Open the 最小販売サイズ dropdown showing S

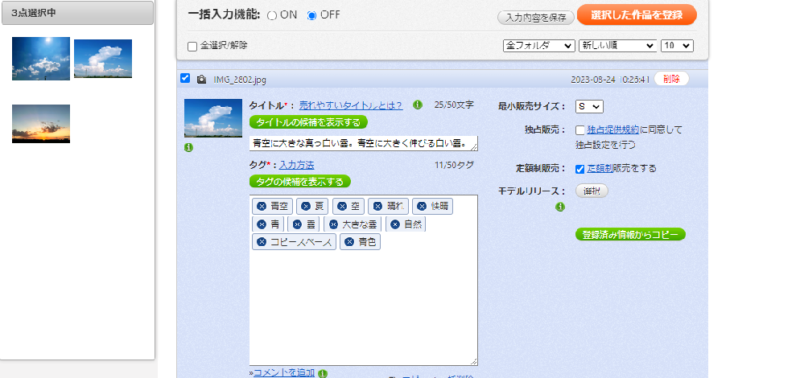pyautogui.click(x=589, y=107)
